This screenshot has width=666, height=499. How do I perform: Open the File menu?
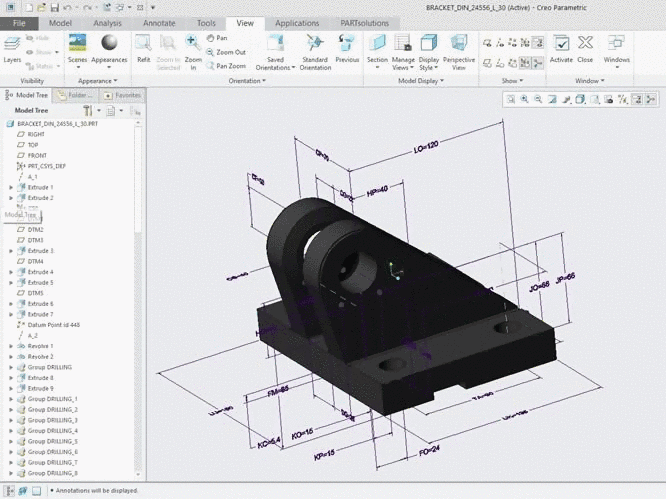pos(20,22)
